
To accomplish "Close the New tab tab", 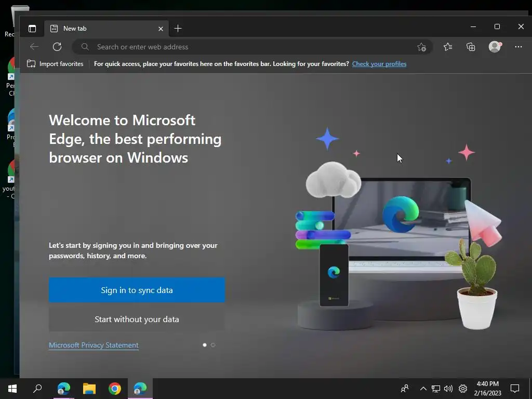I will point(161,29).
